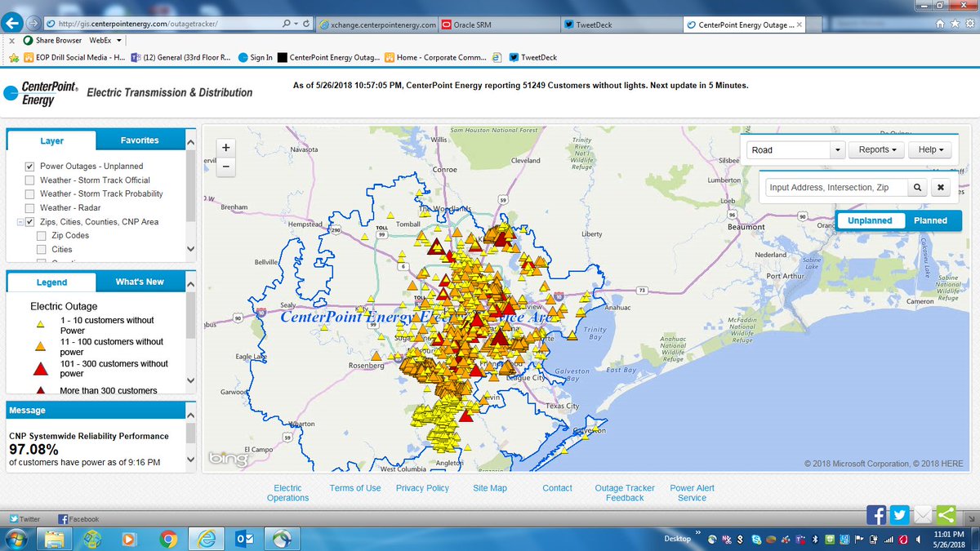Share page via the Twitter bird icon
This screenshot has width=980, height=551.
click(900, 515)
